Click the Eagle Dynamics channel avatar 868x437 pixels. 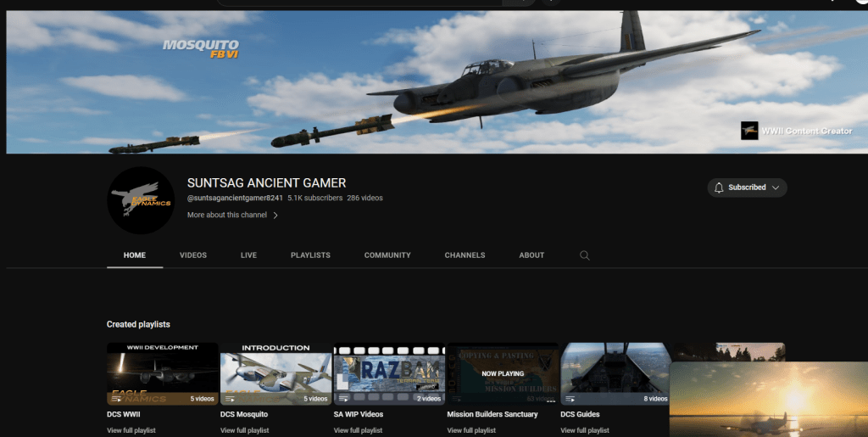[141, 200]
